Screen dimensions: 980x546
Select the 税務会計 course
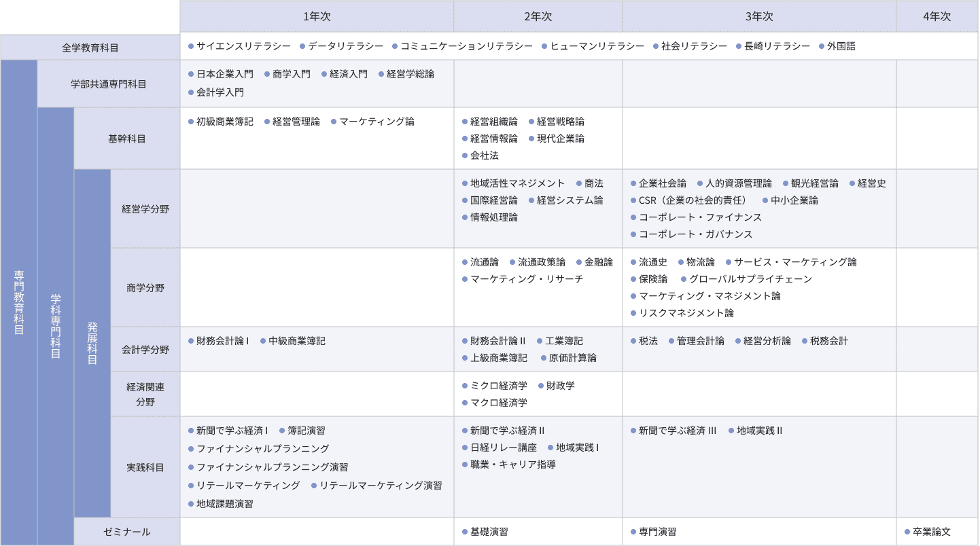[x=824, y=341]
